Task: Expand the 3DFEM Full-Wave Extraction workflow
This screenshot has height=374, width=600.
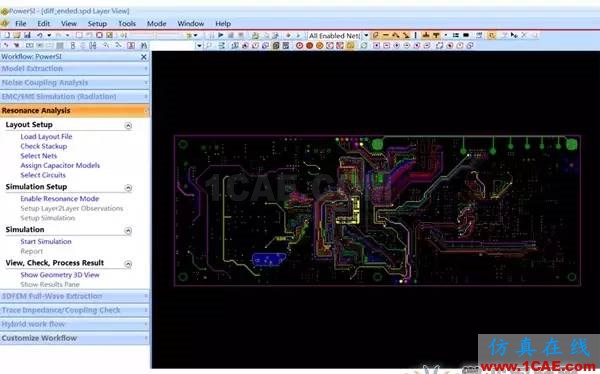Action: [x=75, y=296]
